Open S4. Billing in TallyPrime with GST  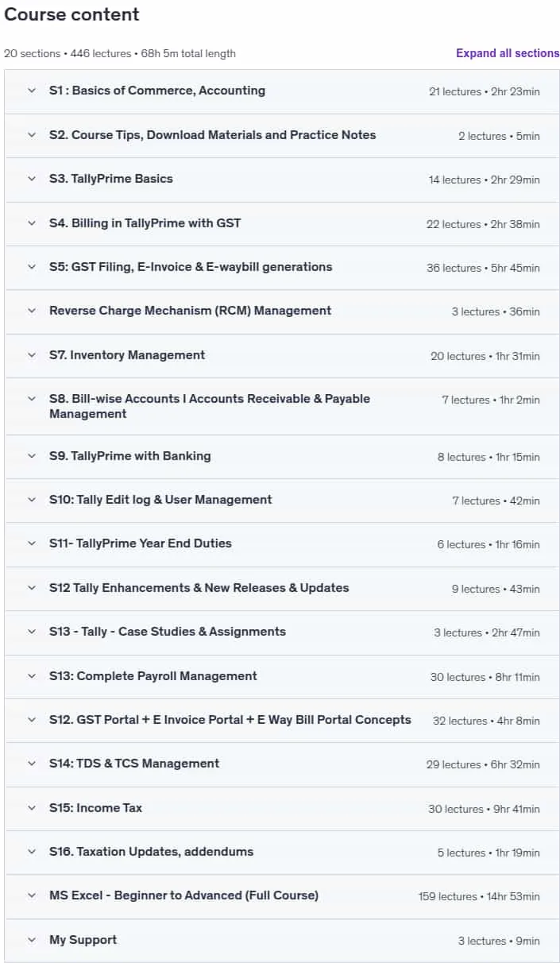tap(145, 223)
